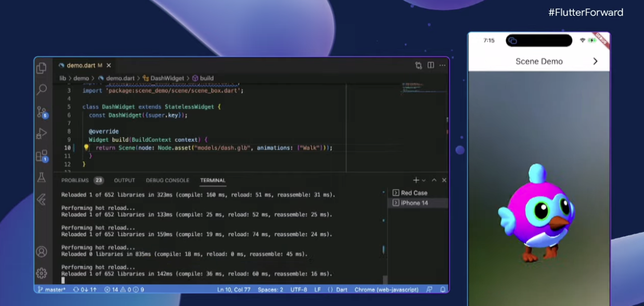The height and width of the screenshot is (306, 644).
Task: Select the iPhone 14 terminal
Action: tap(418, 203)
